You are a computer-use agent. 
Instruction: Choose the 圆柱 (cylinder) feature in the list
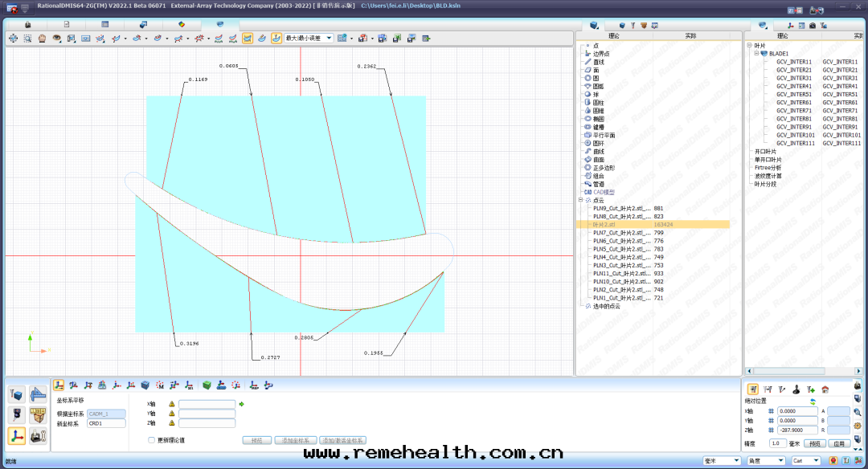click(598, 103)
